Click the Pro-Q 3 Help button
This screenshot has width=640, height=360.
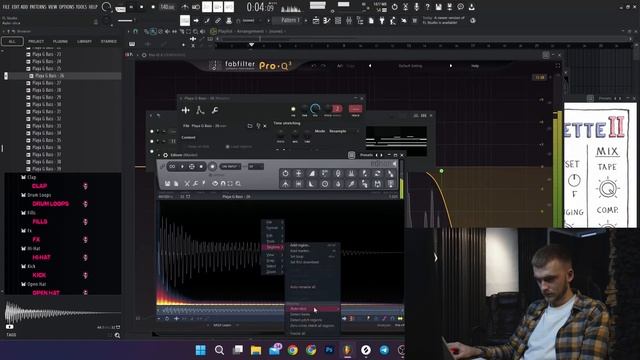point(475,66)
